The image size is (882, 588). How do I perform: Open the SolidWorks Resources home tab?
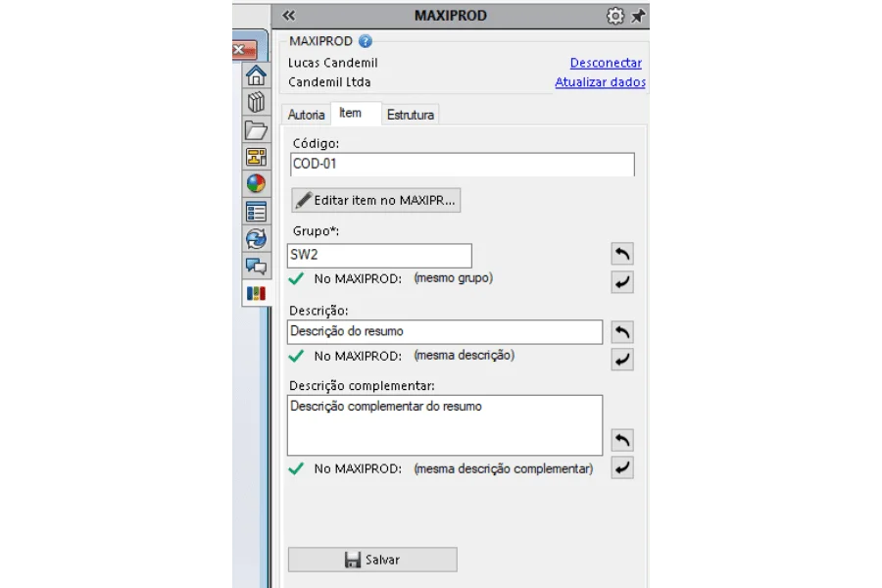click(256, 75)
